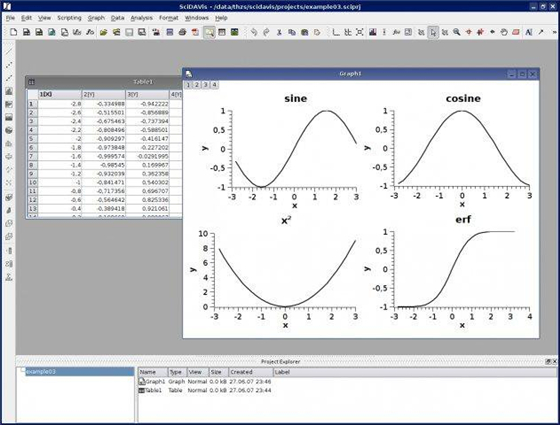Select the Data Reader crosshair tool

tap(469, 32)
